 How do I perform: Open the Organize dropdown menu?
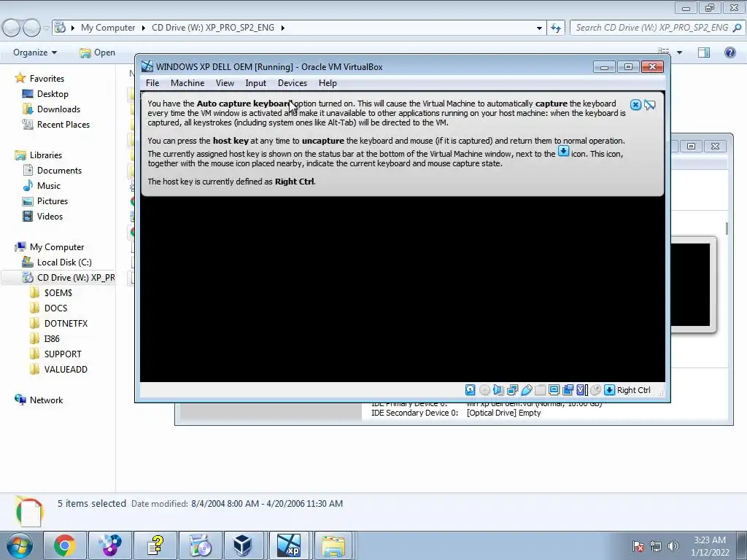click(x=35, y=52)
